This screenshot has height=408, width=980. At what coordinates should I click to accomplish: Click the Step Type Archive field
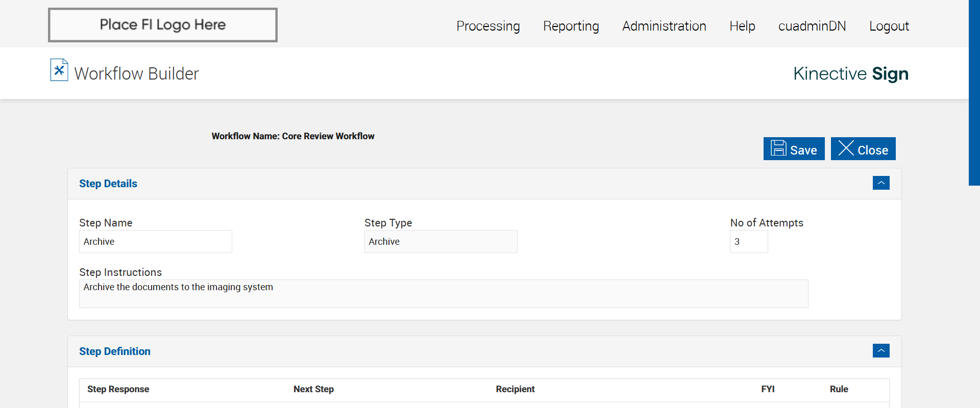pyautogui.click(x=440, y=242)
